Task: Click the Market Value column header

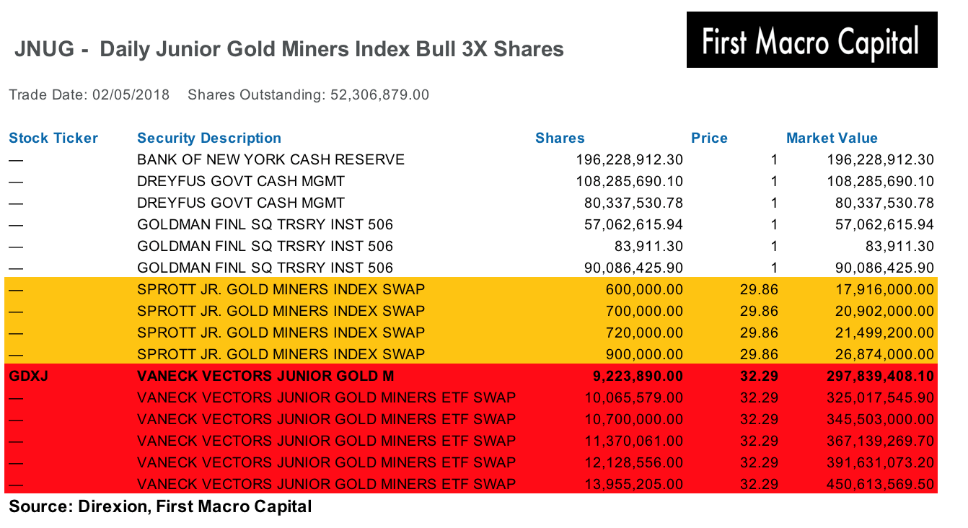Action: coord(832,138)
